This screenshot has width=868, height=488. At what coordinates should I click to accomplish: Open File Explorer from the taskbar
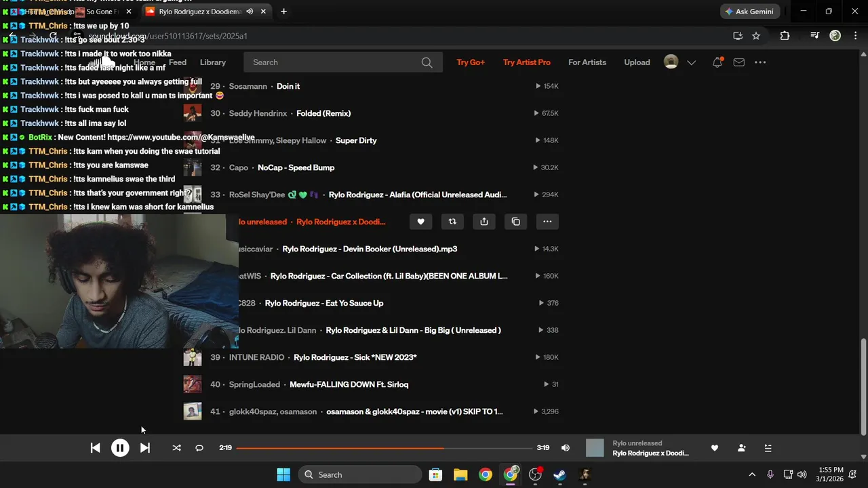(x=460, y=474)
